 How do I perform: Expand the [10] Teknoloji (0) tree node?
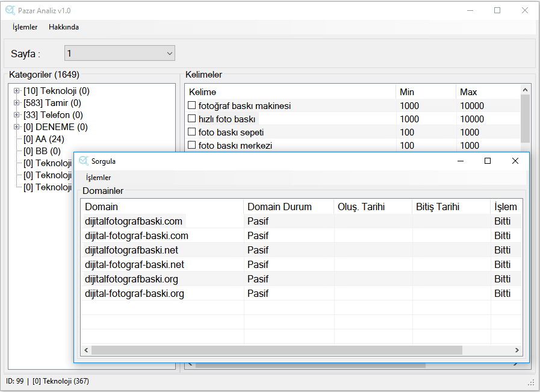coord(16,91)
